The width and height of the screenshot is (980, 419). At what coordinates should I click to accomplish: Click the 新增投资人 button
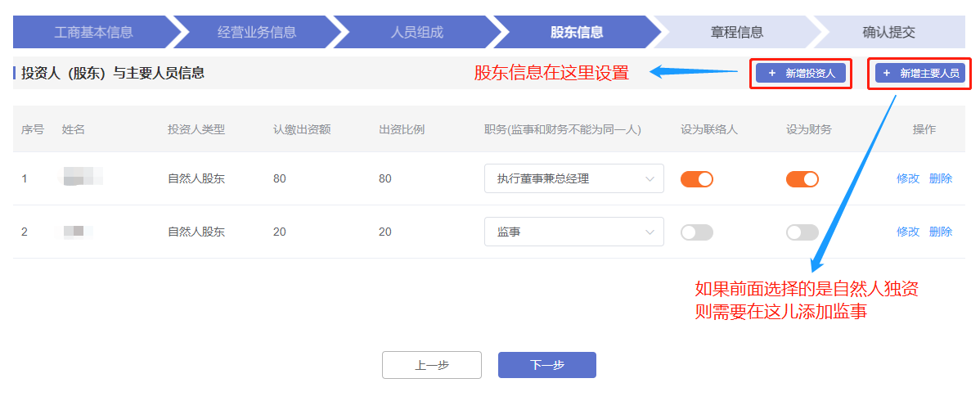click(800, 74)
